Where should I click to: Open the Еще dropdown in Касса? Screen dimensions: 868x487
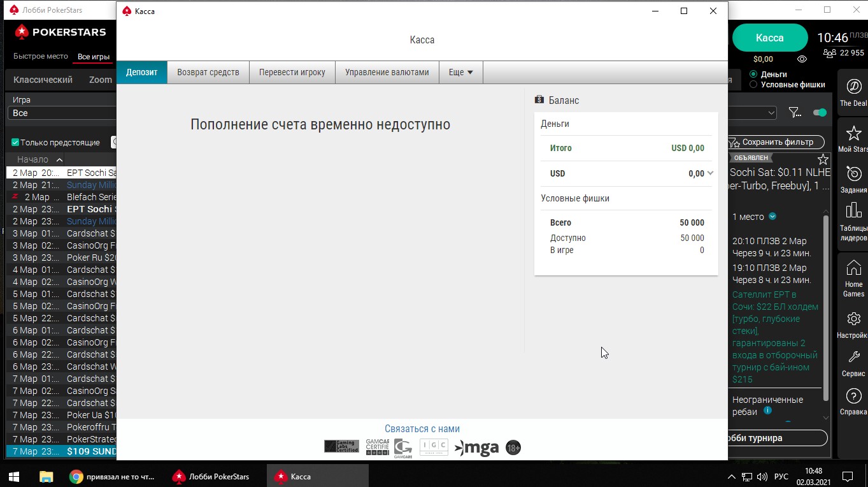point(460,72)
